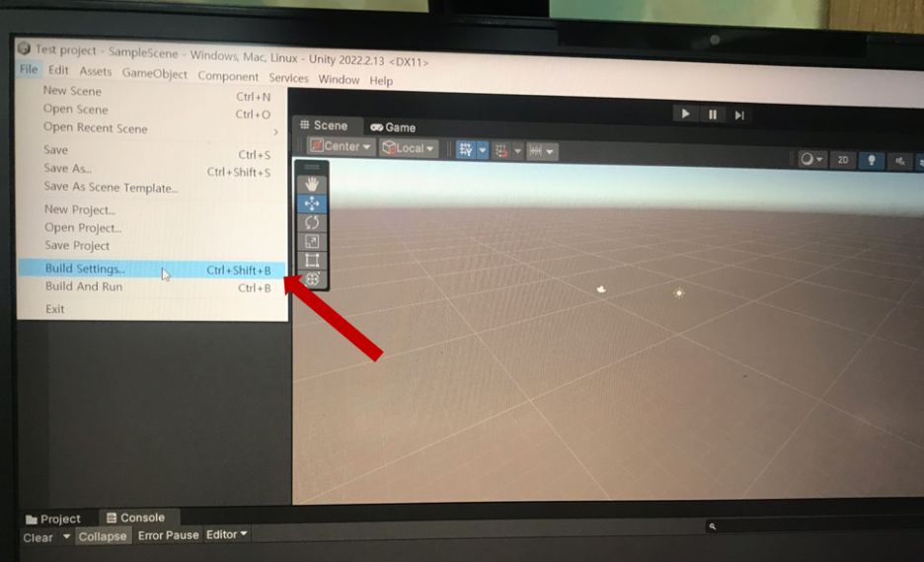Click the Step frame button

[x=739, y=115]
